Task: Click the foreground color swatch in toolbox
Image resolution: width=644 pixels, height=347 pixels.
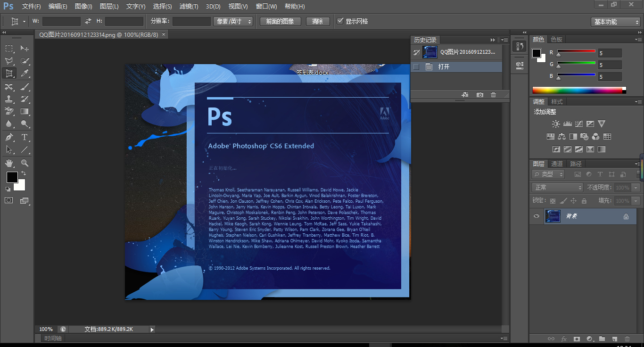Action: [x=12, y=177]
